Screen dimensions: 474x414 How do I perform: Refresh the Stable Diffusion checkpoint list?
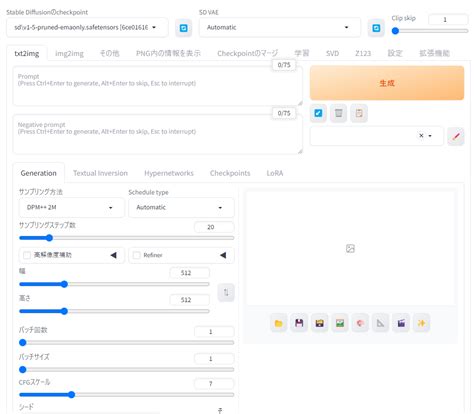click(183, 28)
